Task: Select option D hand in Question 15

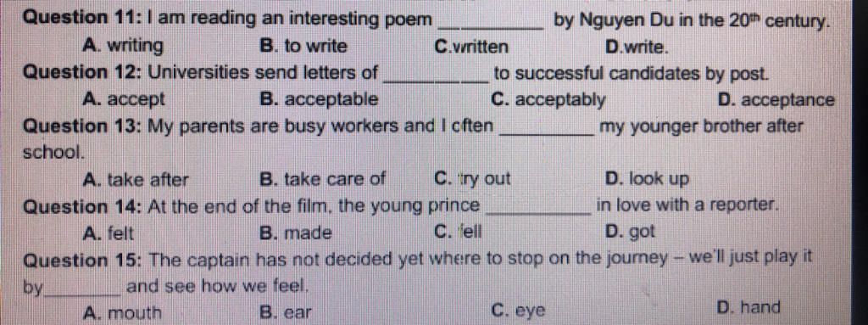Action: [748, 306]
